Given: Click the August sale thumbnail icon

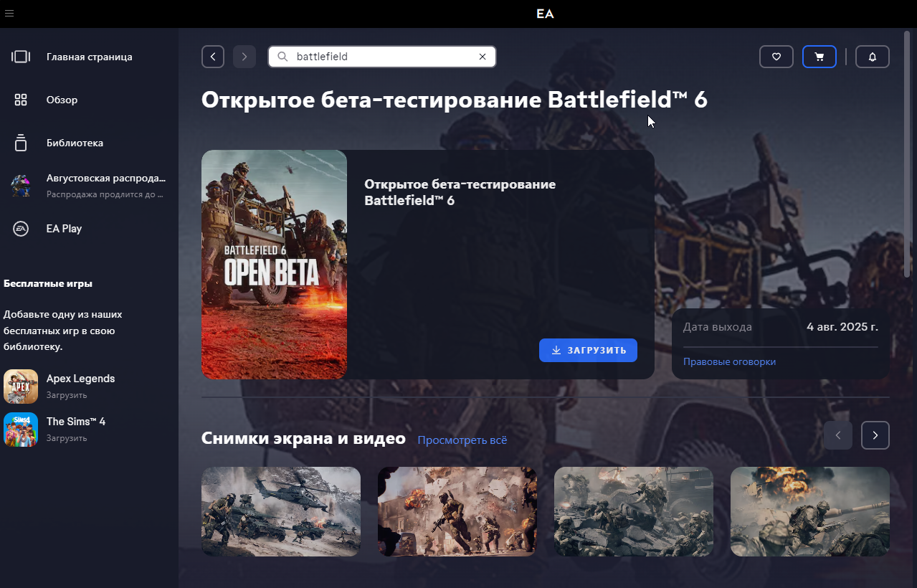Looking at the screenshot, I should pos(21,186).
